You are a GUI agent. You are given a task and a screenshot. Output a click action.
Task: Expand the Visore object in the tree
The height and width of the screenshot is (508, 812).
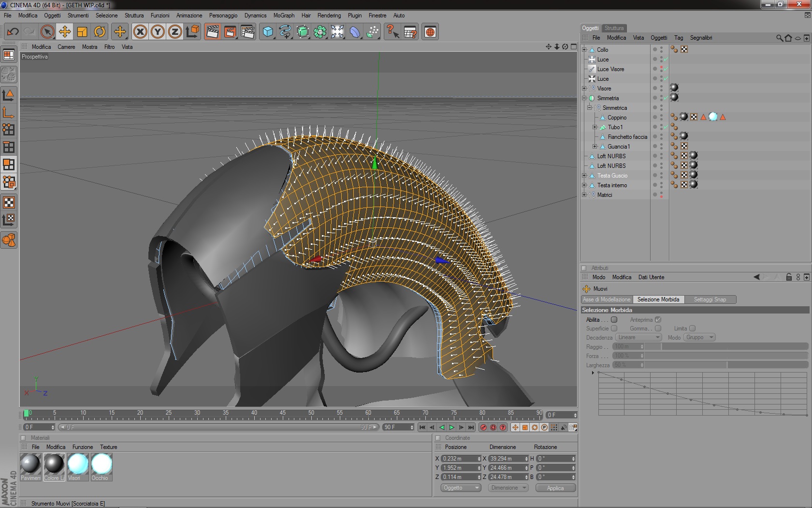(x=584, y=89)
